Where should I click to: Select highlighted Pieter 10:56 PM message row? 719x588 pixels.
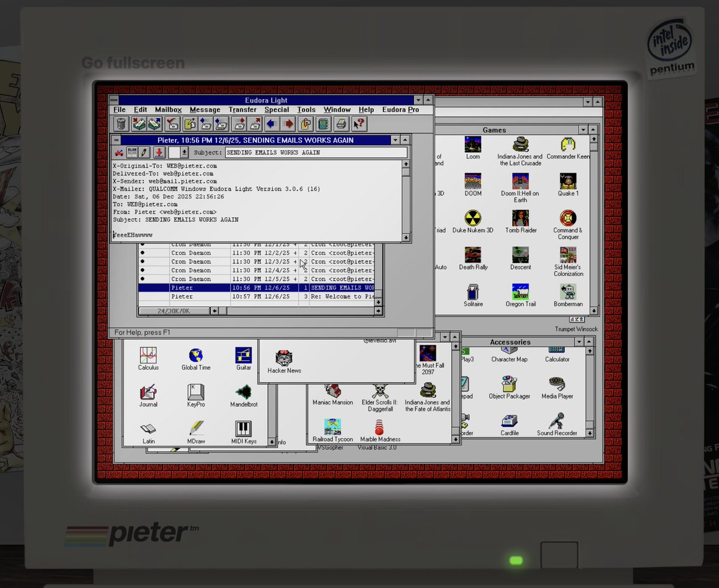[x=256, y=288]
